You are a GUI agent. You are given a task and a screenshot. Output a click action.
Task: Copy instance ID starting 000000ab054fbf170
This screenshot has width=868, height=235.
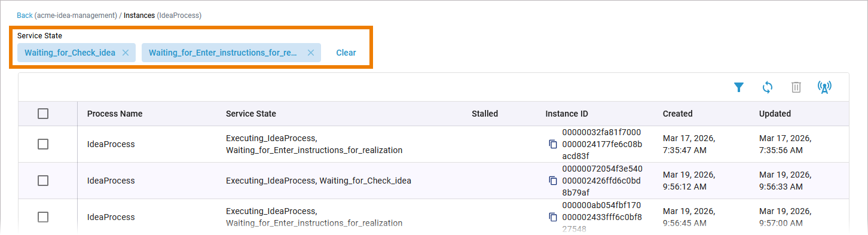[x=553, y=217]
